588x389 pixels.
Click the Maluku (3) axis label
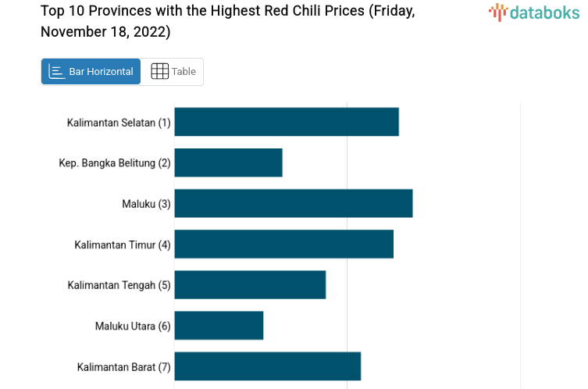[146, 204]
